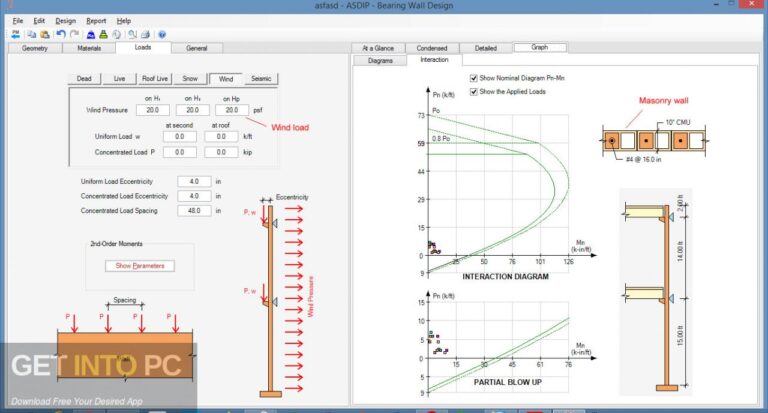Select the Wind load case button

[226, 79]
